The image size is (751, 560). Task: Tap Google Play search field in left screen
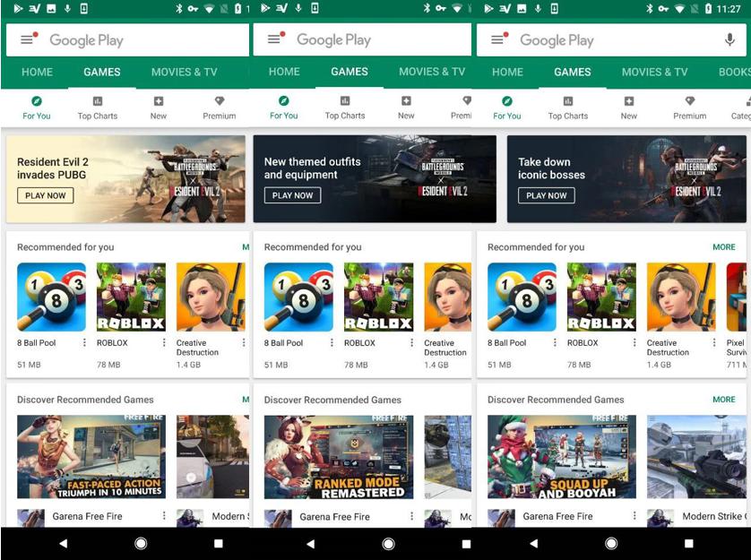point(127,40)
